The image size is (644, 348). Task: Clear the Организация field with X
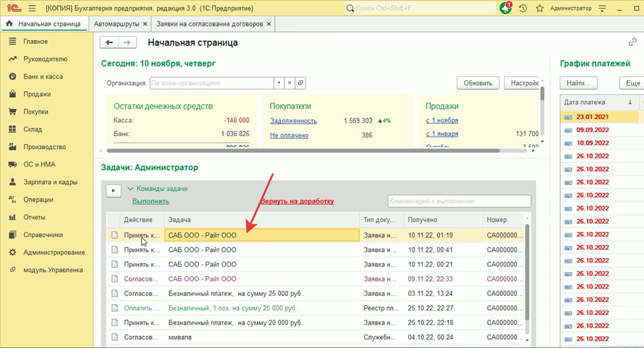click(290, 83)
